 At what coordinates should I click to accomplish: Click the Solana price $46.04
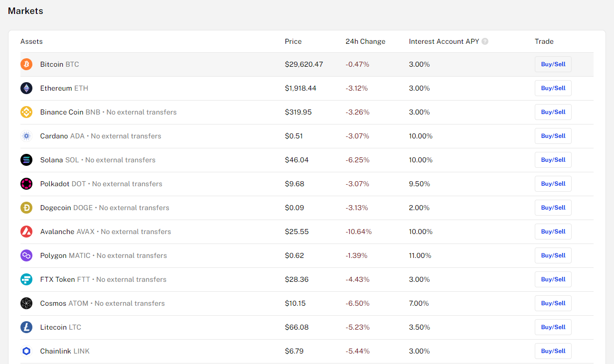tap(297, 160)
